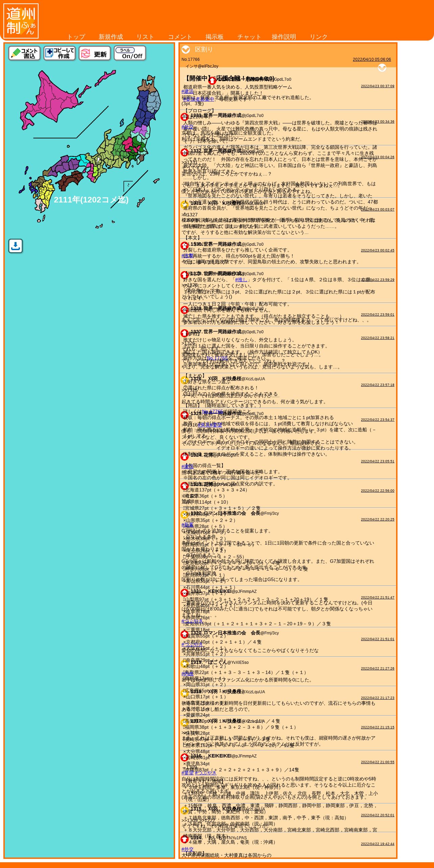Open timestamp link 2022/04/22 20:52:01
434x868 pixels.
tap(378, 815)
